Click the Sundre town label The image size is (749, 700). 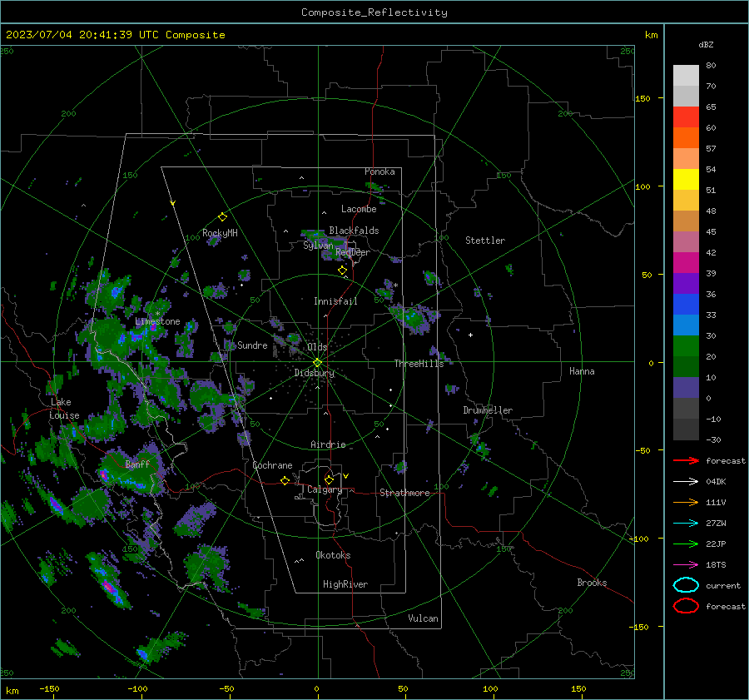pyautogui.click(x=252, y=345)
